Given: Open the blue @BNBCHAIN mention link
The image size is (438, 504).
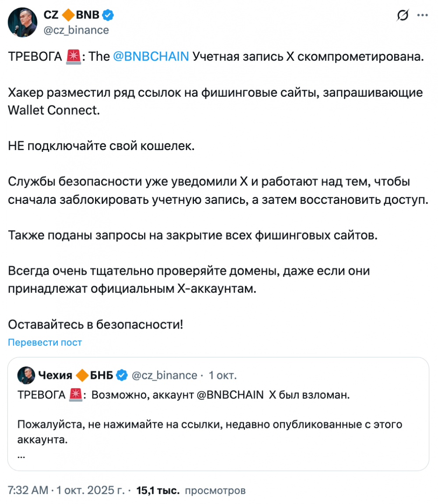Looking at the screenshot, I should [151, 56].
